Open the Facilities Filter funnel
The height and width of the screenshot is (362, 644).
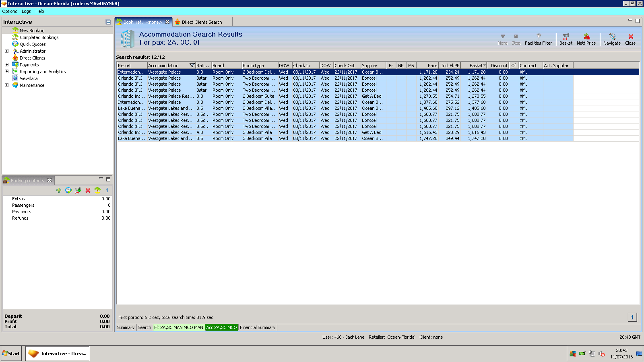(538, 39)
